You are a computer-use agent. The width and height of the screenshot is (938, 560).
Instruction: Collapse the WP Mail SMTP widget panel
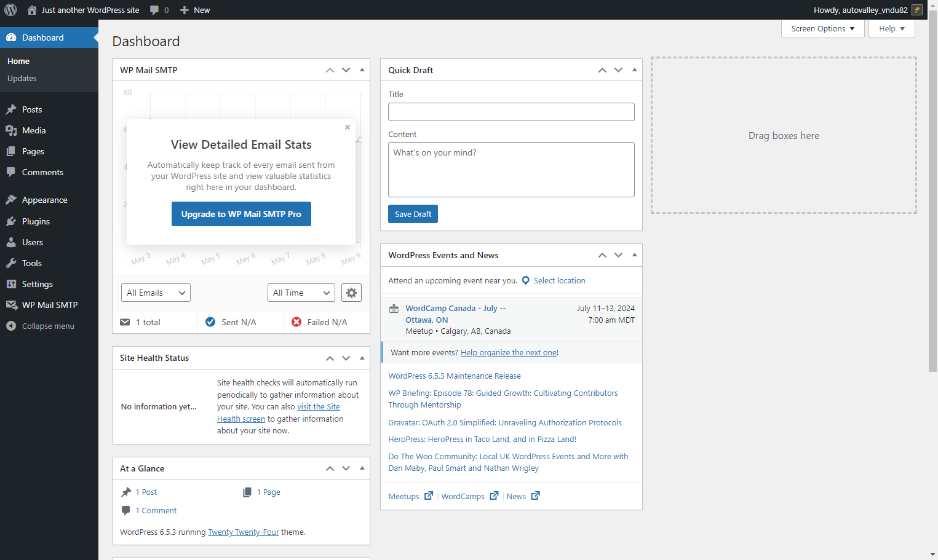[x=362, y=70]
